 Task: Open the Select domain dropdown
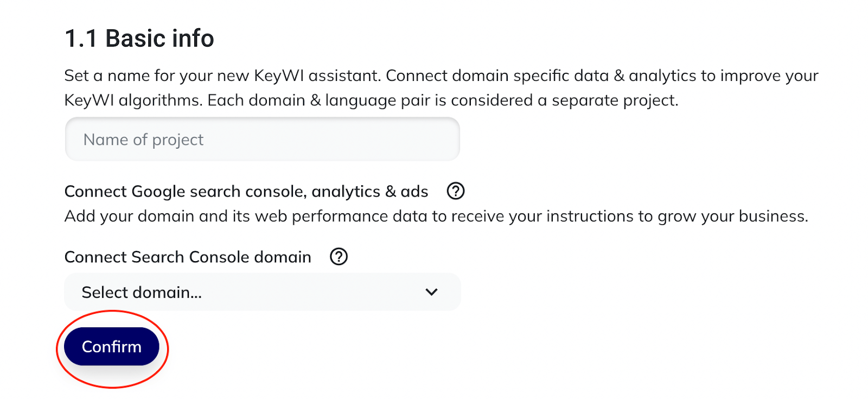click(262, 292)
